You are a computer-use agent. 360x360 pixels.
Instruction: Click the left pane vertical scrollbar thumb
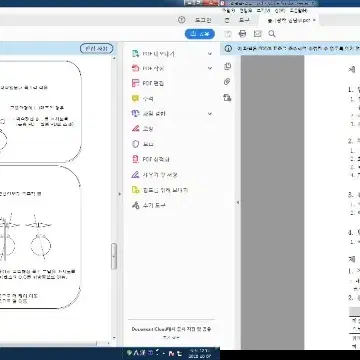tap(114, 256)
